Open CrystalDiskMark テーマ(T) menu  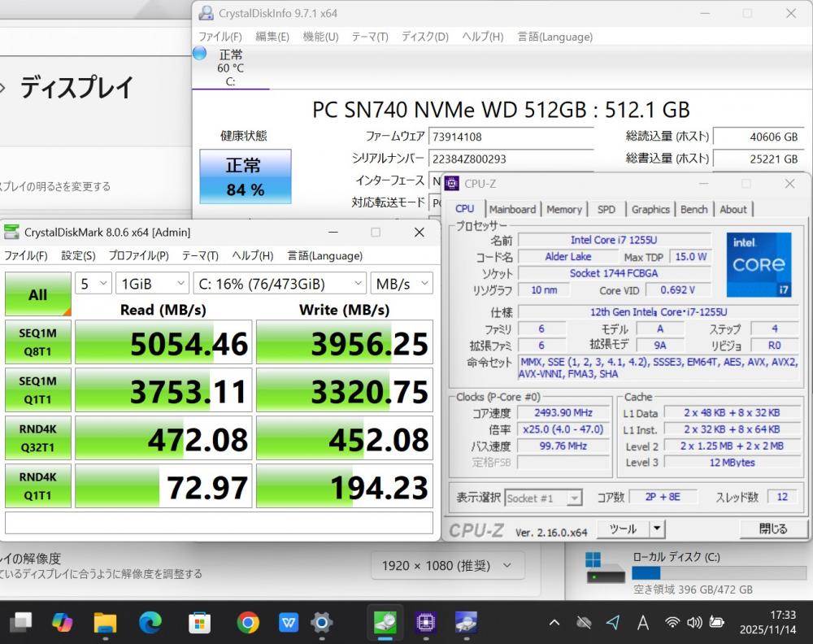pyautogui.click(x=200, y=255)
